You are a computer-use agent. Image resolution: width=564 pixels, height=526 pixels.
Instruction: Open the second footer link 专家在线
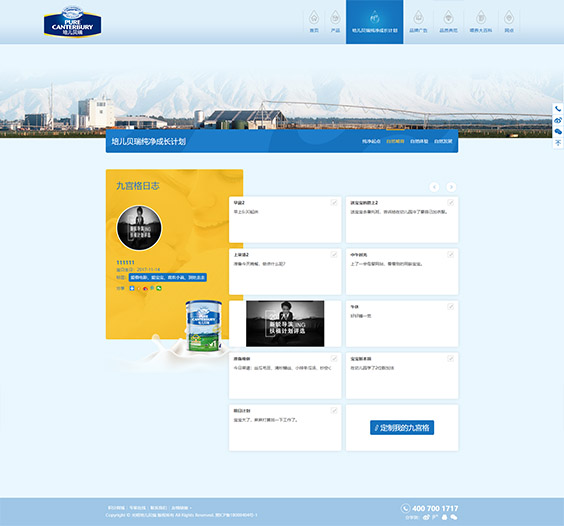[137, 508]
